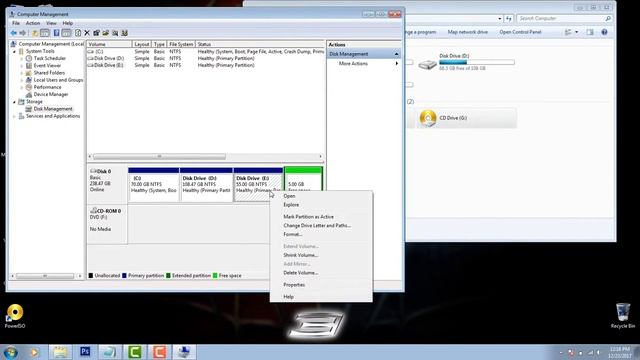Collapse the Storage tree node

[15, 102]
